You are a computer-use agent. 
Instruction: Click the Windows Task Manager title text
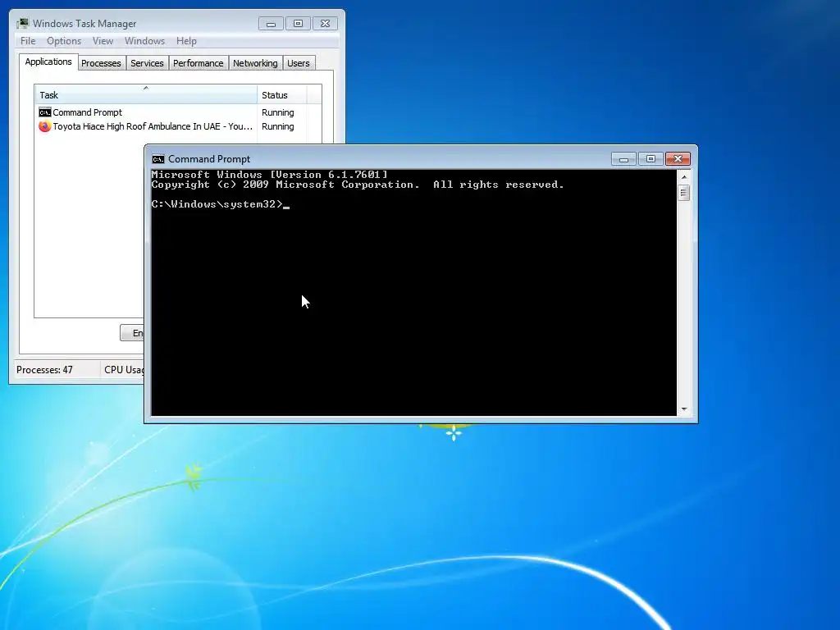(84, 24)
